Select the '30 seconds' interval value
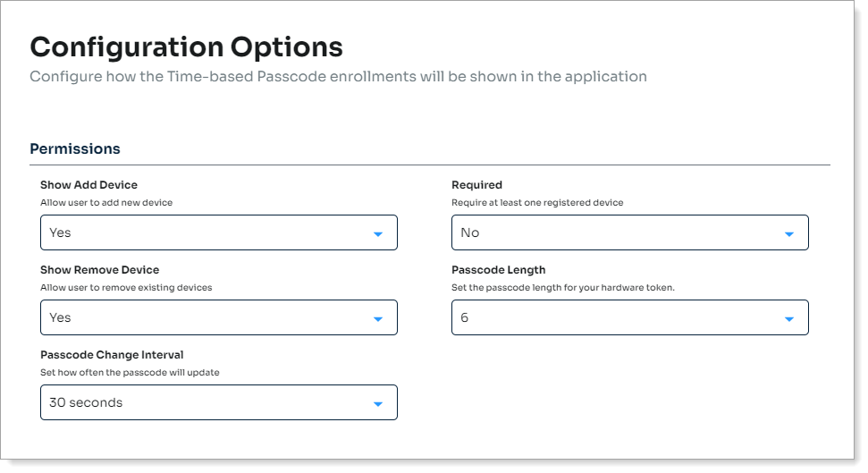The width and height of the screenshot is (868, 473). pos(86,402)
